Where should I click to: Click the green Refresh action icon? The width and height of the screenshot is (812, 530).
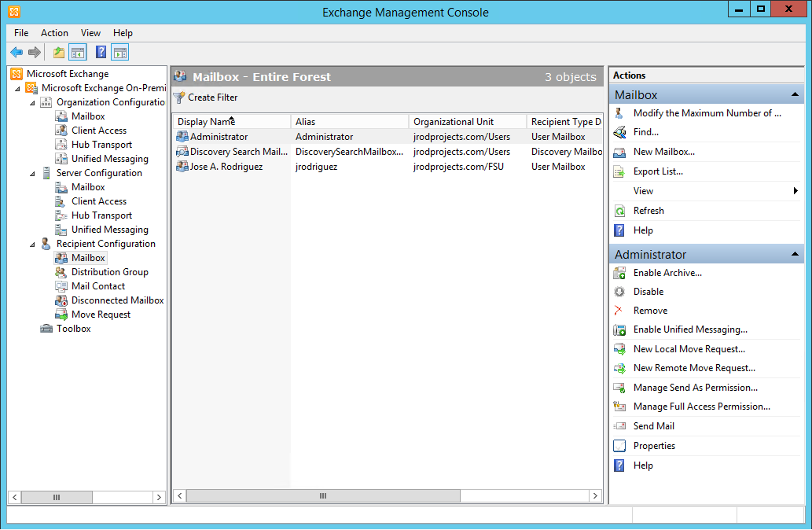pos(619,211)
